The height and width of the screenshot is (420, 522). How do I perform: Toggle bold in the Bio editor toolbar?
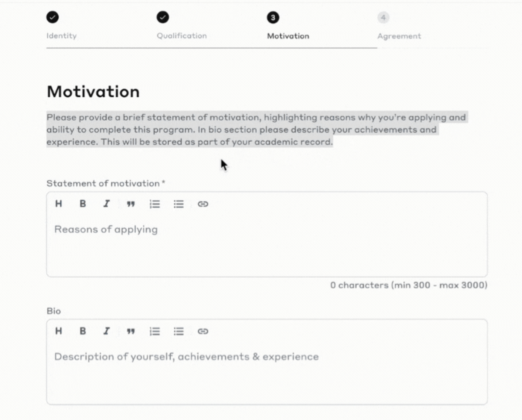tap(82, 331)
